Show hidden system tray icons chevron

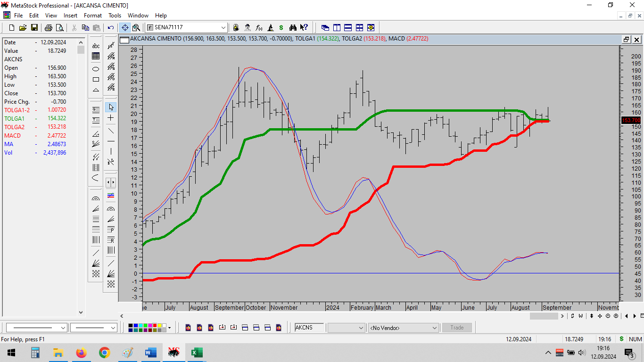[x=548, y=353]
